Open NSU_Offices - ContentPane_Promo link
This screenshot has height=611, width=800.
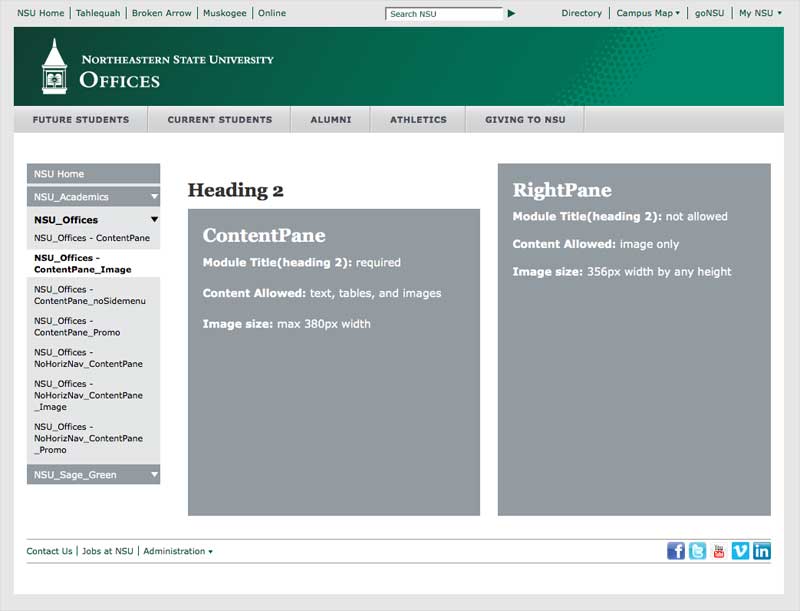click(x=77, y=327)
